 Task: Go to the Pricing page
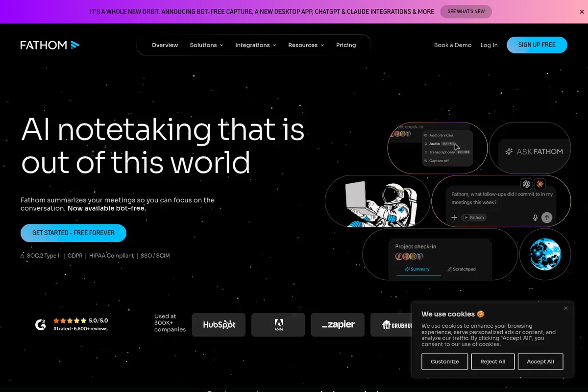[346, 45]
